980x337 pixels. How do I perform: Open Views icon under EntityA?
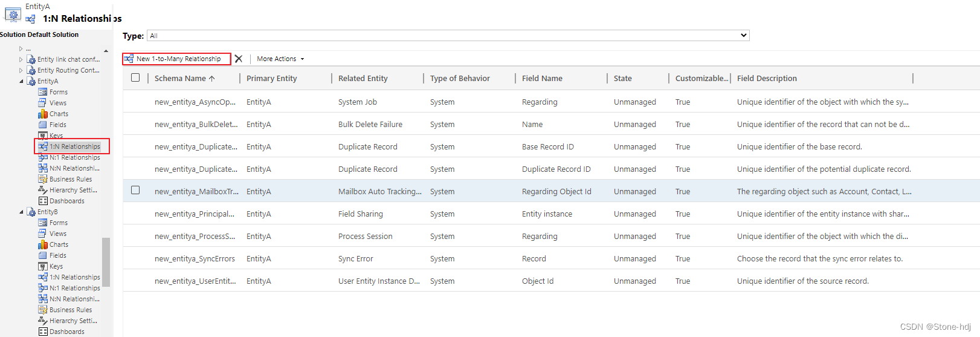point(42,103)
